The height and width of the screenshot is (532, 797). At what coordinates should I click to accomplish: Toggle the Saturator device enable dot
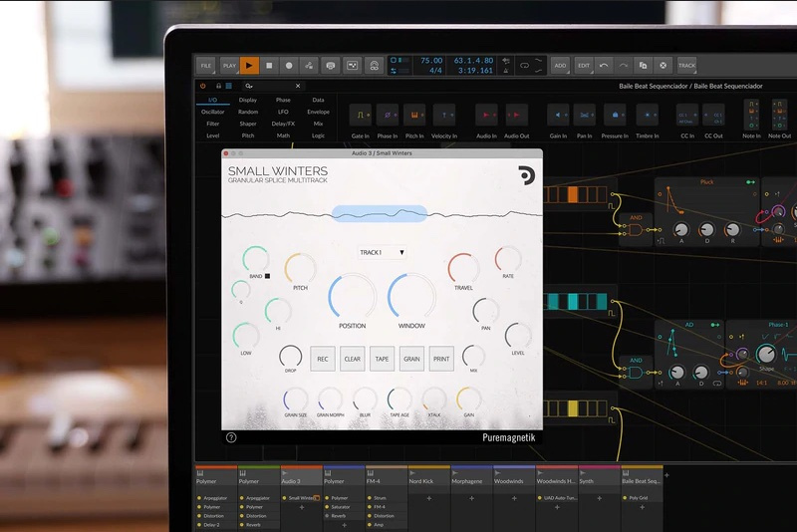327,507
